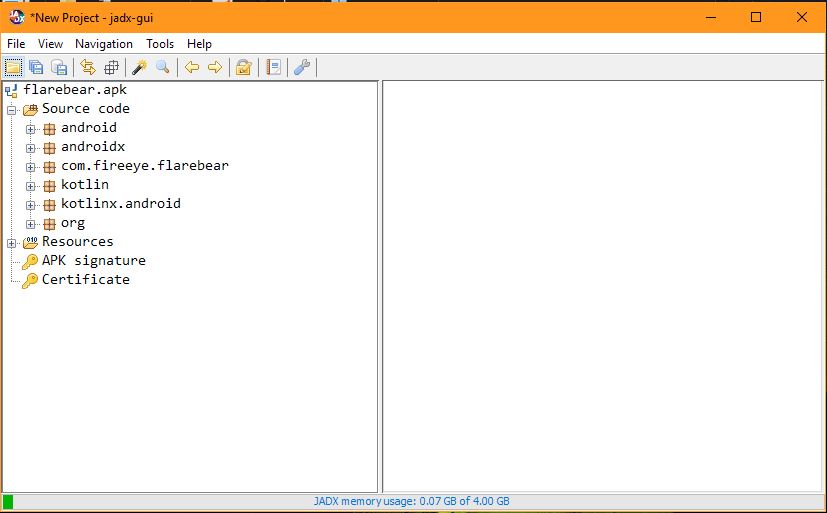
Task: Open the Log viewer notebook icon
Action: [273, 67]
